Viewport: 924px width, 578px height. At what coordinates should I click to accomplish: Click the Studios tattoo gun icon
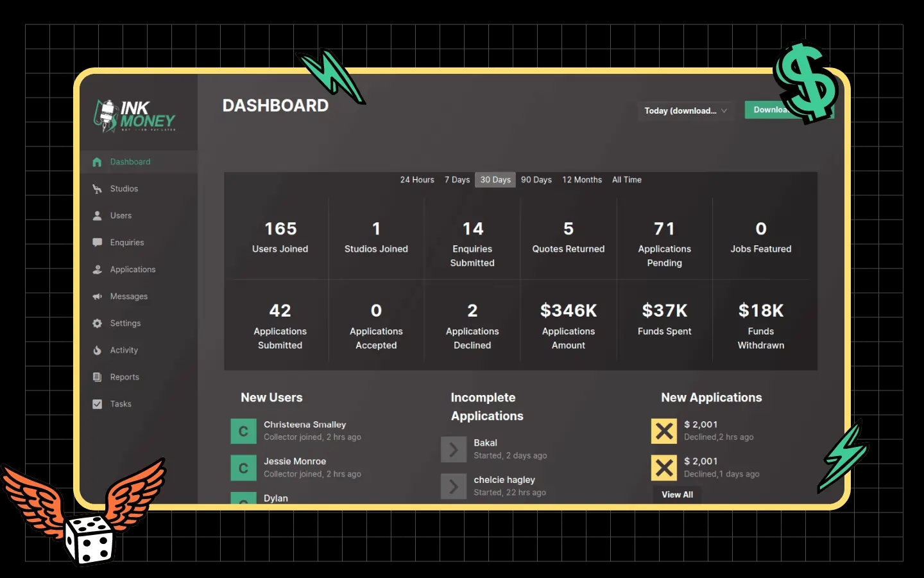click(97, 189)
